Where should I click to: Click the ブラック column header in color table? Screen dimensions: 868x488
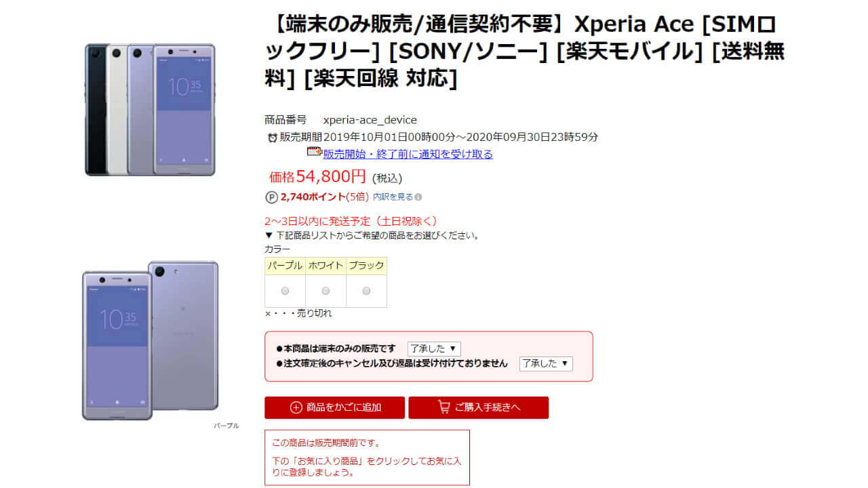click(x=366, y=266)
